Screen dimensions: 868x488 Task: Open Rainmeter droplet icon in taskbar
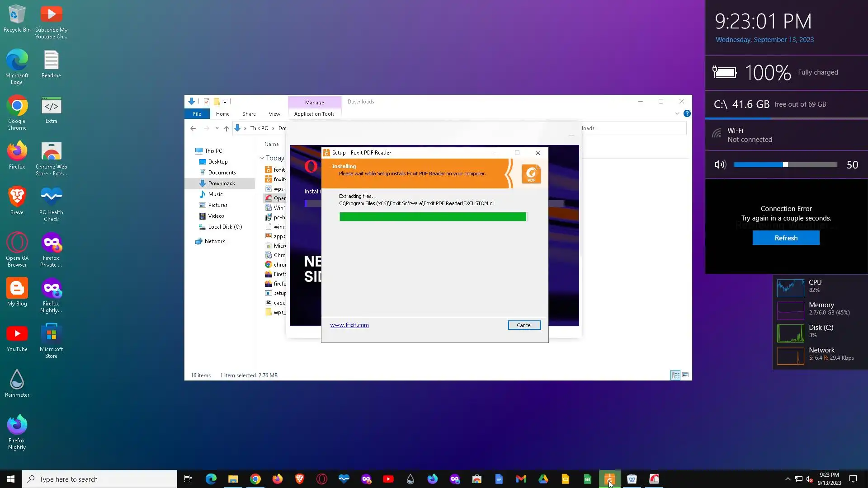(x=410, y=479)
